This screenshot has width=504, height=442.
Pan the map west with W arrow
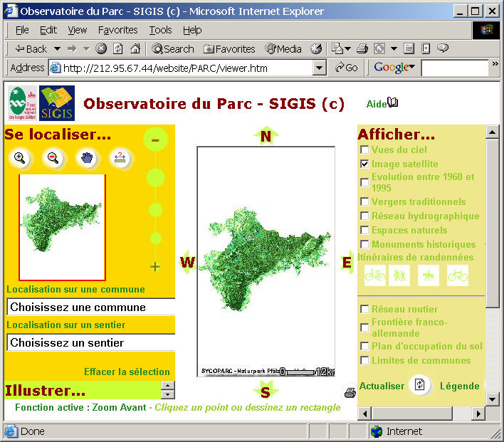188,262
